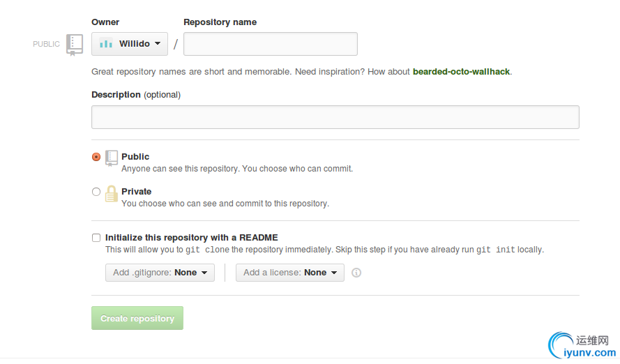
Task: Enable Initialize this repository with a README
Action: 96,238
